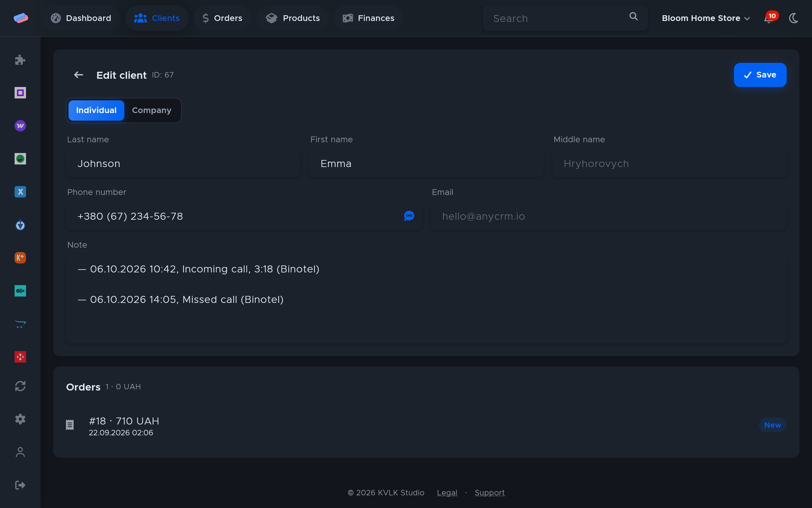Click the Last name field with Johnson
This screenshot has width=812, height=508.
(183, 164)
